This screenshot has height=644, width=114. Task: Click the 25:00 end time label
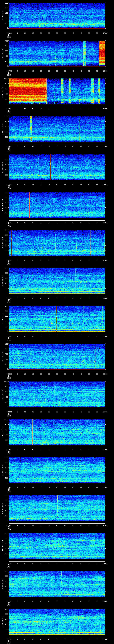click(105, 336)
